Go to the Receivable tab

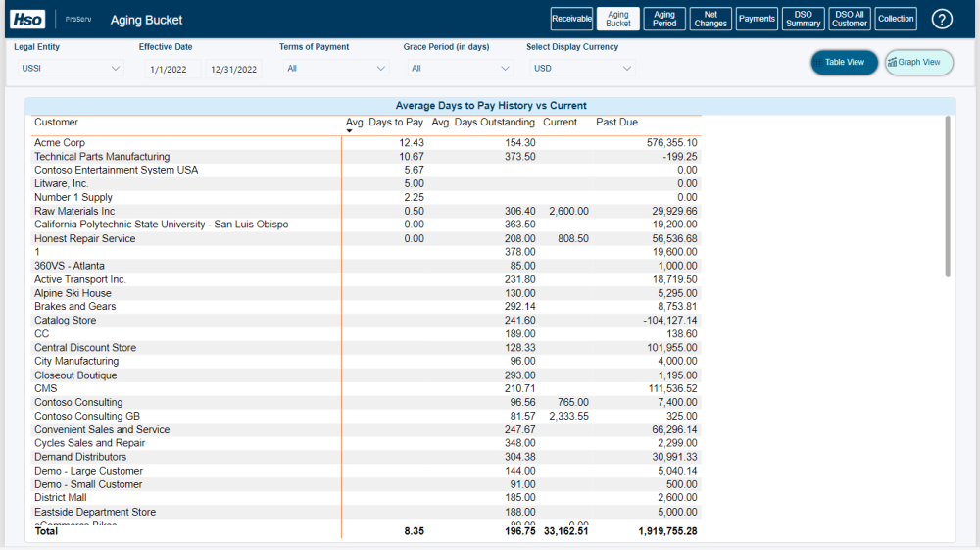pyautogui.click(x=571, y=19)
